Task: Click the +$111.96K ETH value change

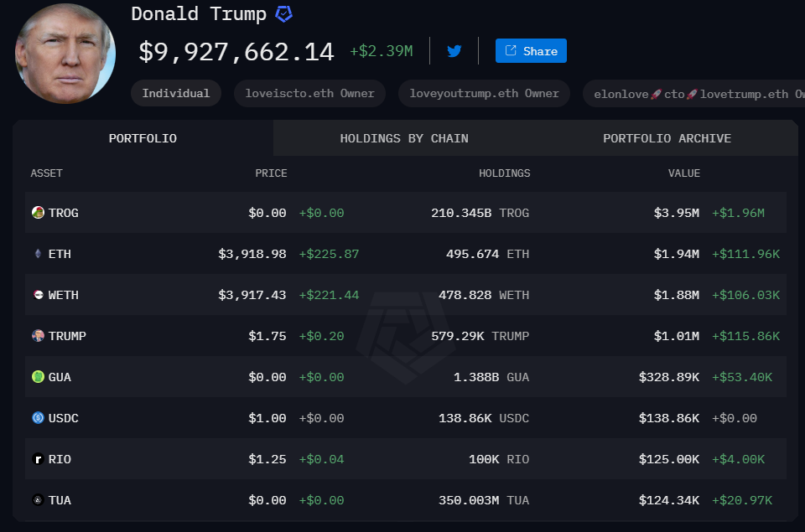Action: pyautogui.click(x=746, y=254)
